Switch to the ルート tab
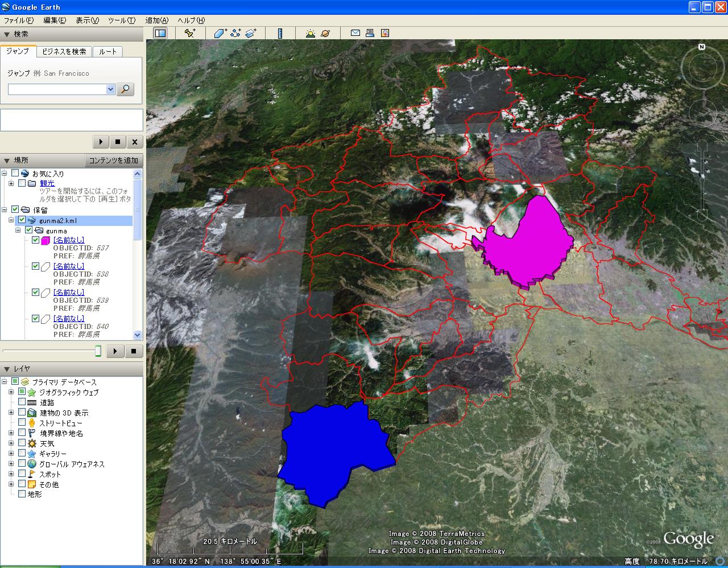The image size is (728, 568). point(107,51)
